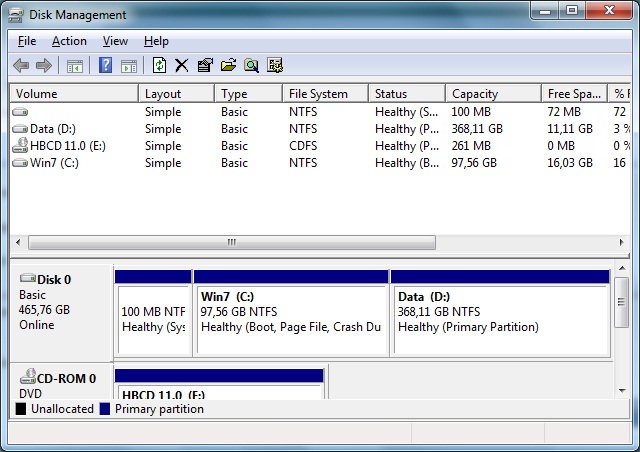The height and width of the screenshot is (452, 640).
Task: Sort by the Free Space column header
Action: pyautogui.click(x=574, y=94)
